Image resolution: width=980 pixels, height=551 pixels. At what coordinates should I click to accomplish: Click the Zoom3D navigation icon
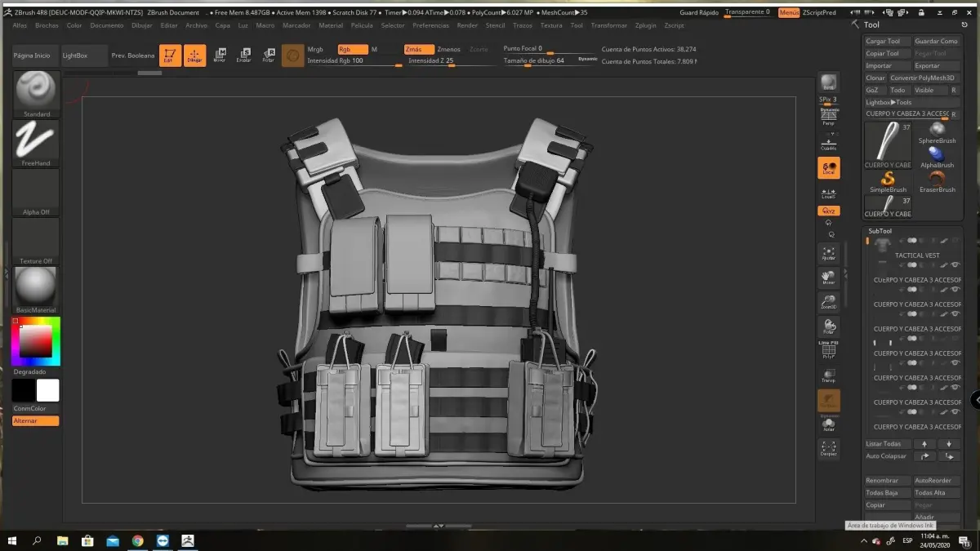click(x=828, y=302)
